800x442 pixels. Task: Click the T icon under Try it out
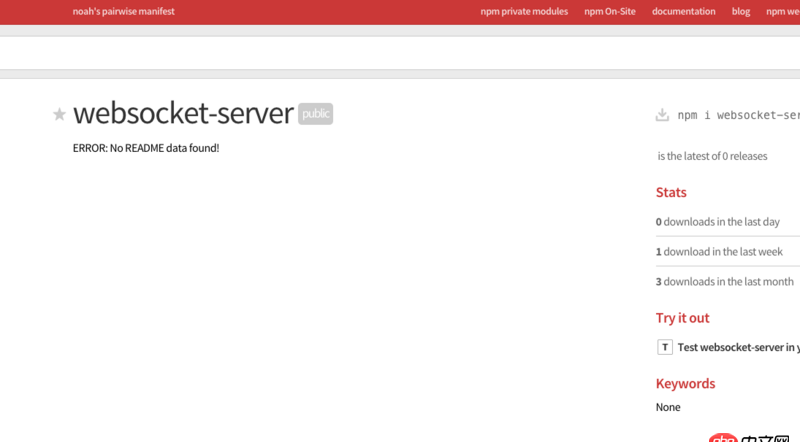(665, 347)
